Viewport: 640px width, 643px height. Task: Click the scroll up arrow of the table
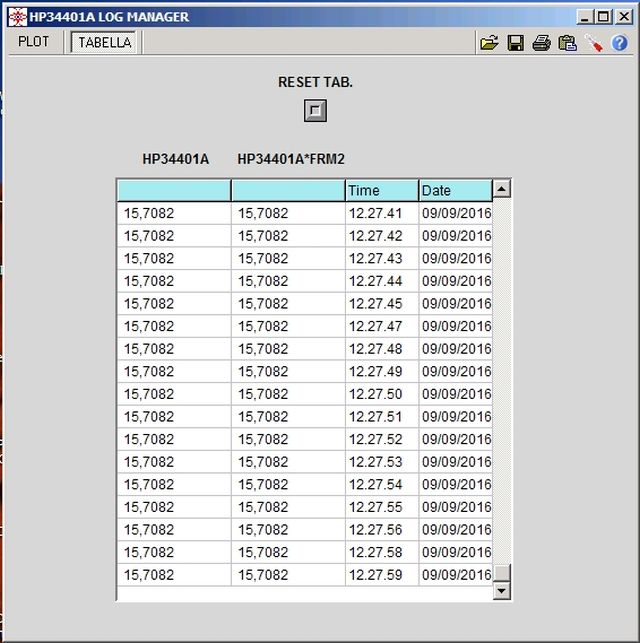pos(502,189)
